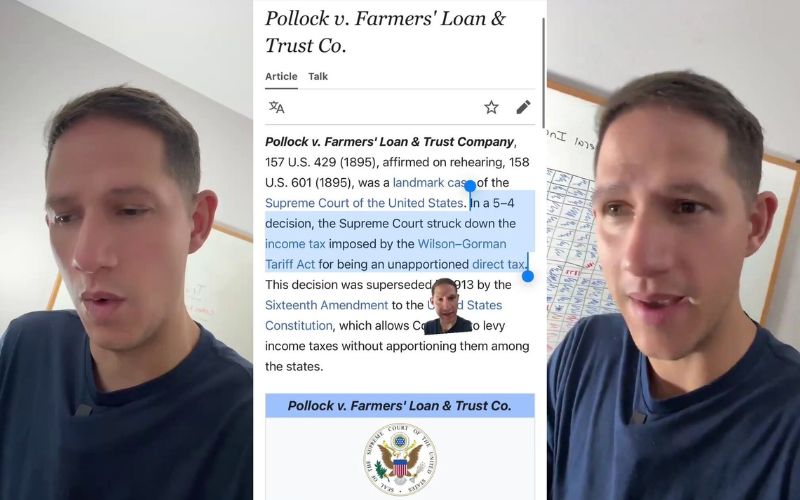
Task: Open Supreme Court of the United States link
Action: coord(364,203)
